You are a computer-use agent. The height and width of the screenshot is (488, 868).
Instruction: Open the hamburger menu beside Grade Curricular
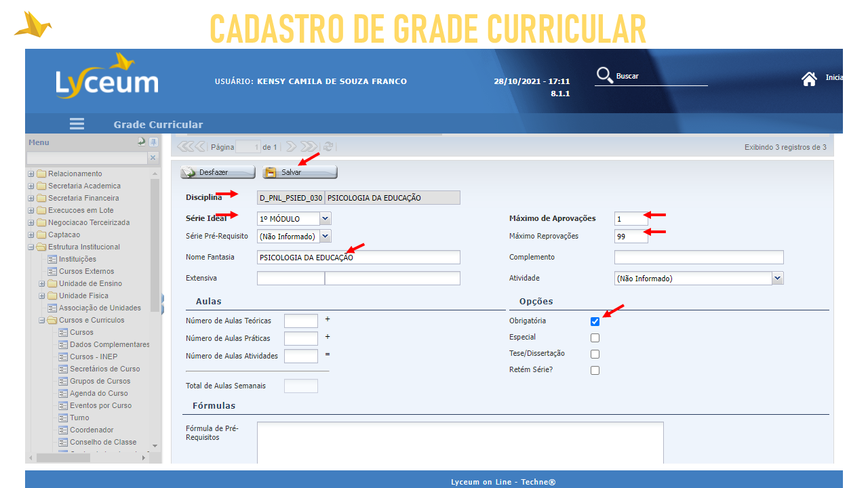77,123
